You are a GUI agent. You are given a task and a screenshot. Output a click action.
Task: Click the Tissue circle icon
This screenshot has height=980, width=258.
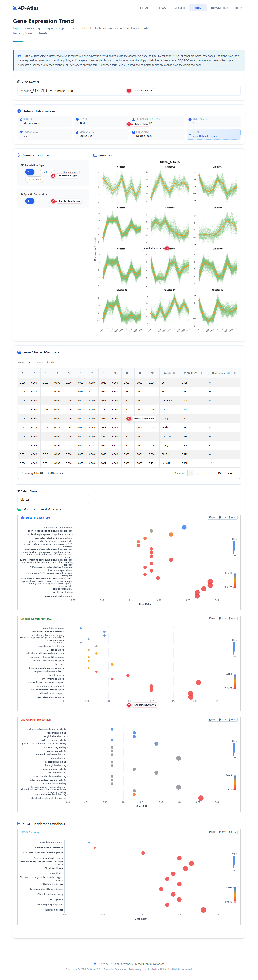coord(77,119)
